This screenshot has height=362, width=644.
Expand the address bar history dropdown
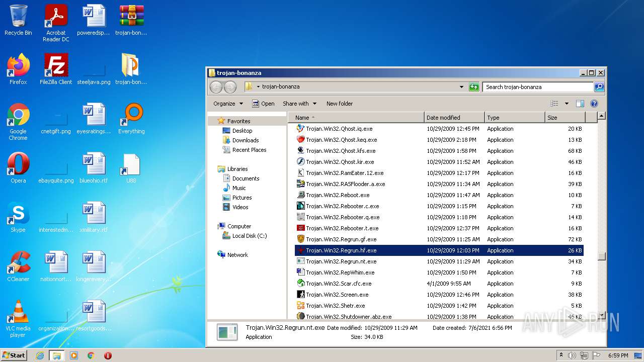pyautogui.click(x=461, y=87)
